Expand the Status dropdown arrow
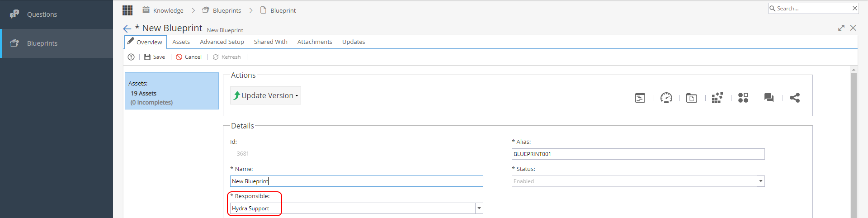The image size is (868, 218). pyautogui.click(x=761, y=181)
